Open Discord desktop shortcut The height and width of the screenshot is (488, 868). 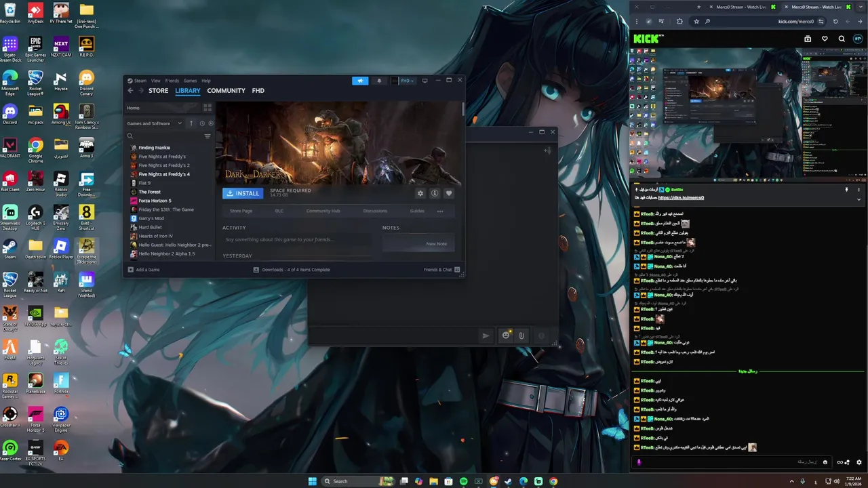click(x=9, y=114)
